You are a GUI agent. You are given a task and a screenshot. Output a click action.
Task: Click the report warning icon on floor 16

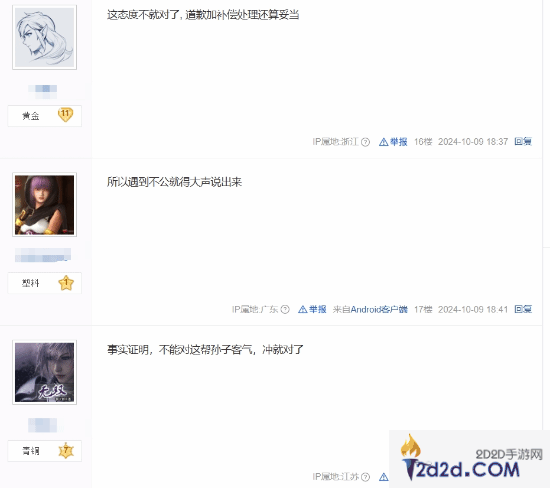383,142
